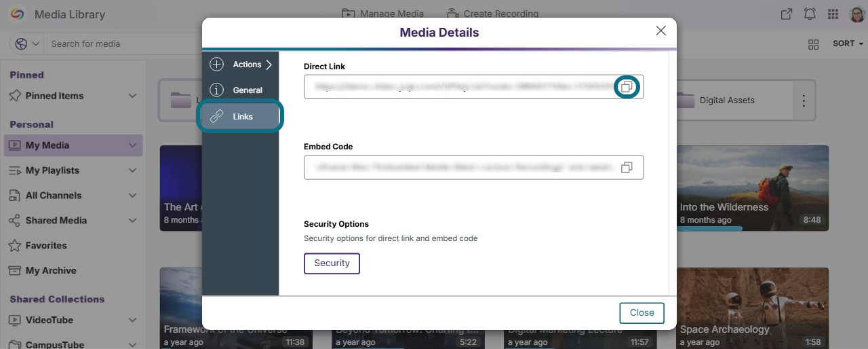Open Favorites in the sidebar
This screenshot has width=868, height=349.
(x=46, y=246)
